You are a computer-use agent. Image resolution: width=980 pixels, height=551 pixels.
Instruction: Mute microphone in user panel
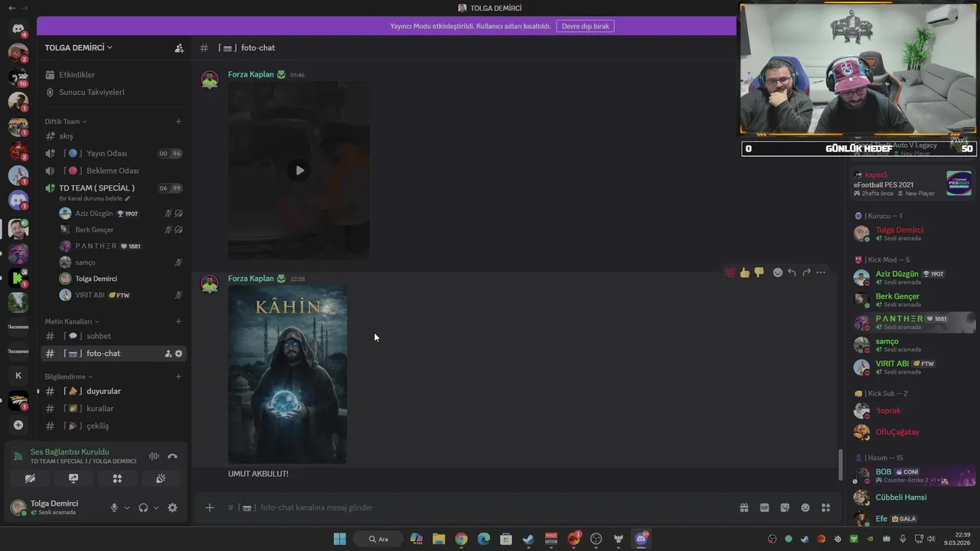(114, 507)
